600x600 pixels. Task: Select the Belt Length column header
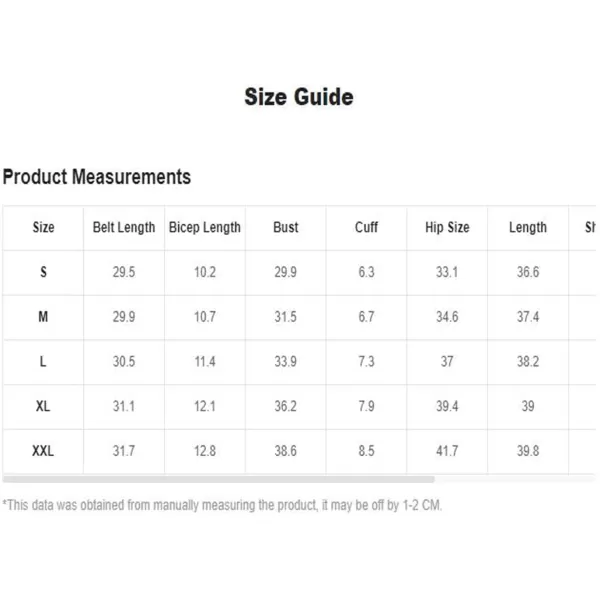124,227
